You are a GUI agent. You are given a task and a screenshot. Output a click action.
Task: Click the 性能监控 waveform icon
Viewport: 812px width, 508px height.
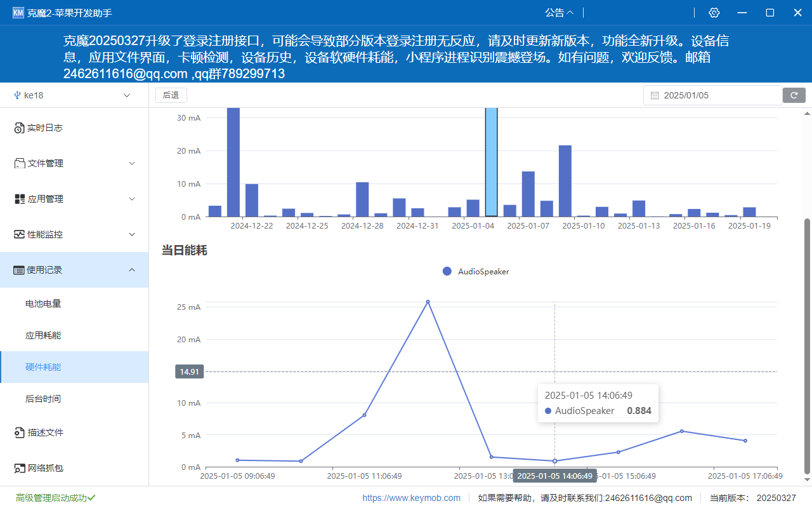pyautogui.click(x=19, y=235)
